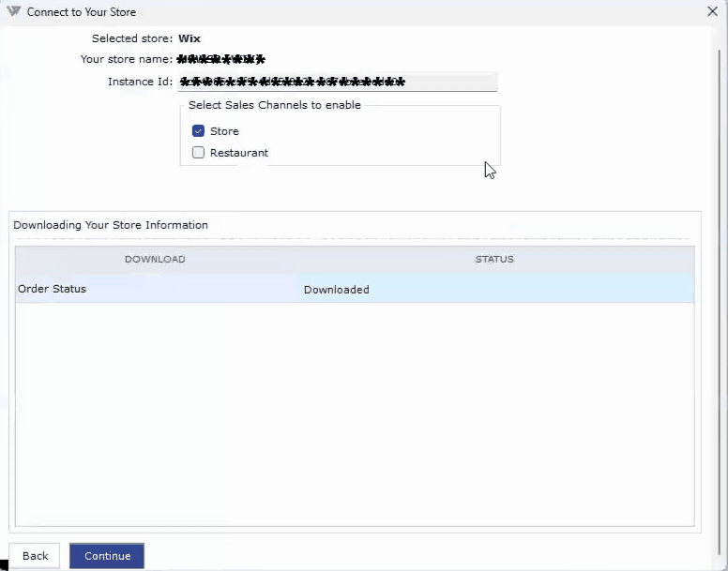The height and width of the screenshot is (571, 728).
Task: Click the masked store name value
Action: coord(221,60)
